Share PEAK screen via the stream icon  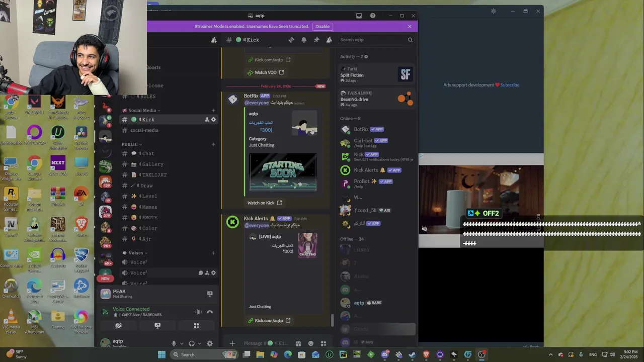tap(210, 294)
